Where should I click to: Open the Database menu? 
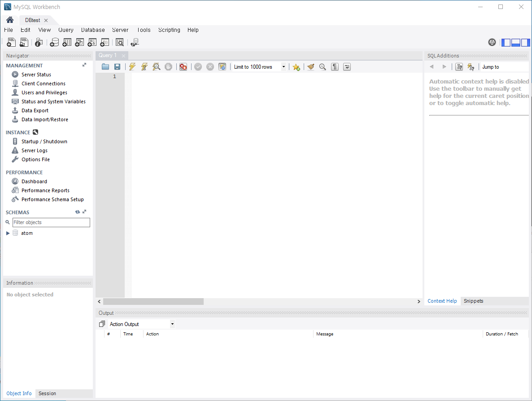(x=93, y=30)
